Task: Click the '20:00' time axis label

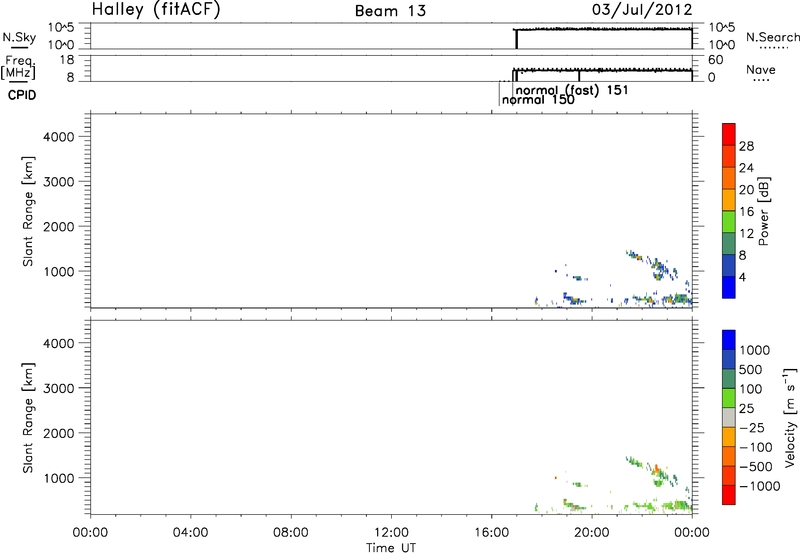Action: tap(592, 533)
